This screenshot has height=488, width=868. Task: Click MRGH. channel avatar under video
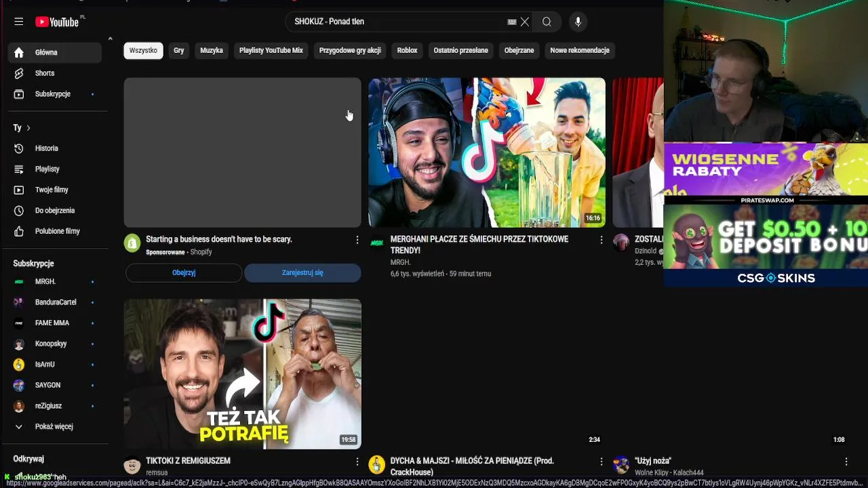(x=376, y=243)
